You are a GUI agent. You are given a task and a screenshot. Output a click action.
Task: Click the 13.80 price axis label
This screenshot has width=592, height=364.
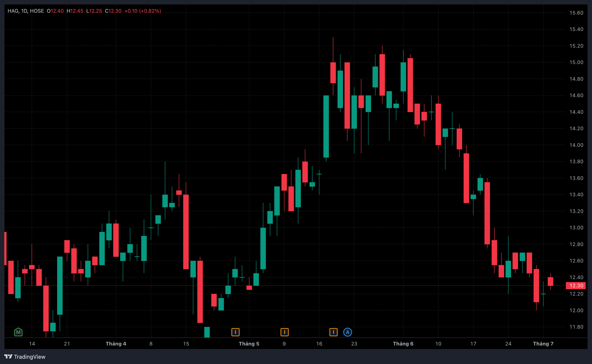click(x=576, y=162)
